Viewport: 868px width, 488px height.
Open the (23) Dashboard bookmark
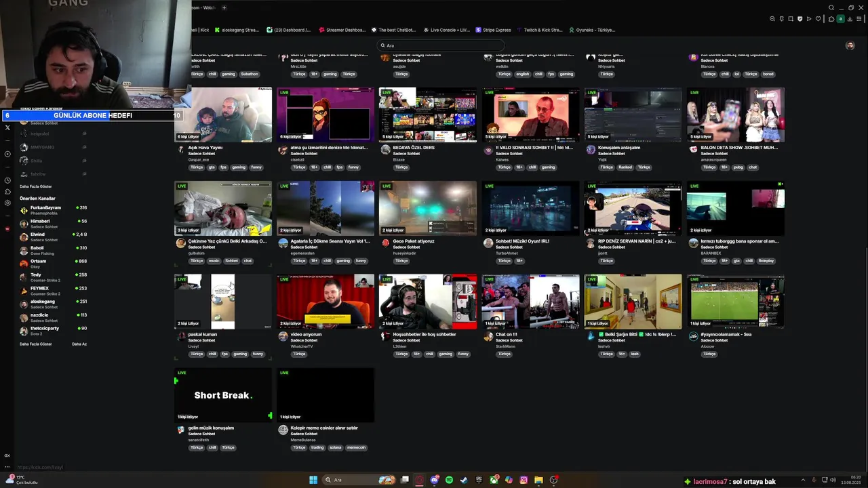289,30
